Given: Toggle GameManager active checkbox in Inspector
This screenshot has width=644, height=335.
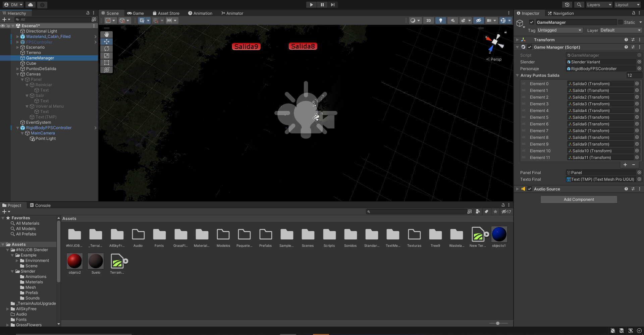Looking at the screenshot, I should (532, 22).
